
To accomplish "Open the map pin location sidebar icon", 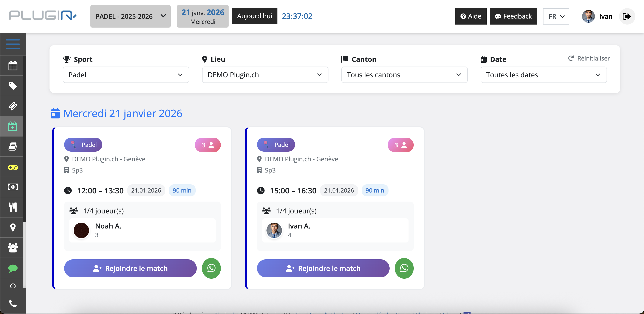I will click(x=13, y=227).
